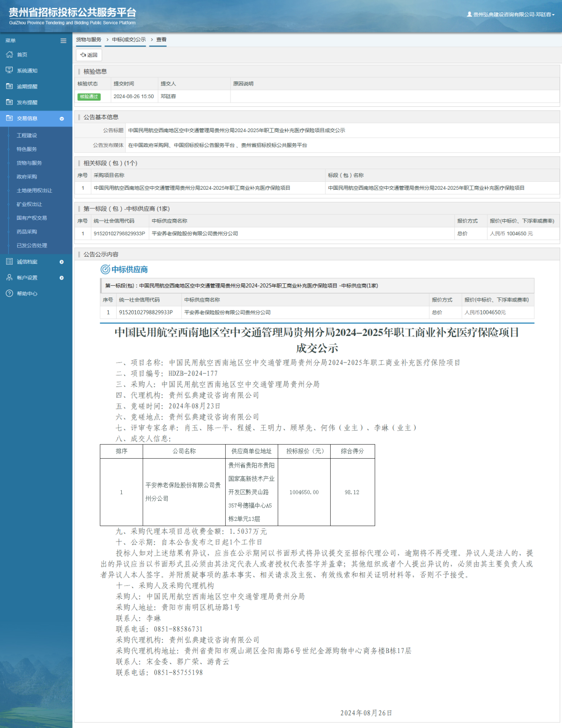The image size is (562, 728).
Task: Select 已发公告处理 submenu item
Action: pyautogui.click(x=31, y=245)
